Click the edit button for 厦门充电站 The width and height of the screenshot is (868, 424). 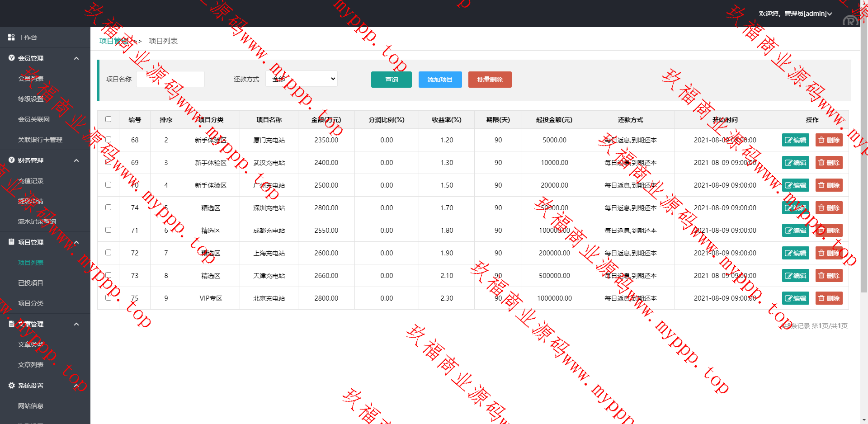pos(795,140)
